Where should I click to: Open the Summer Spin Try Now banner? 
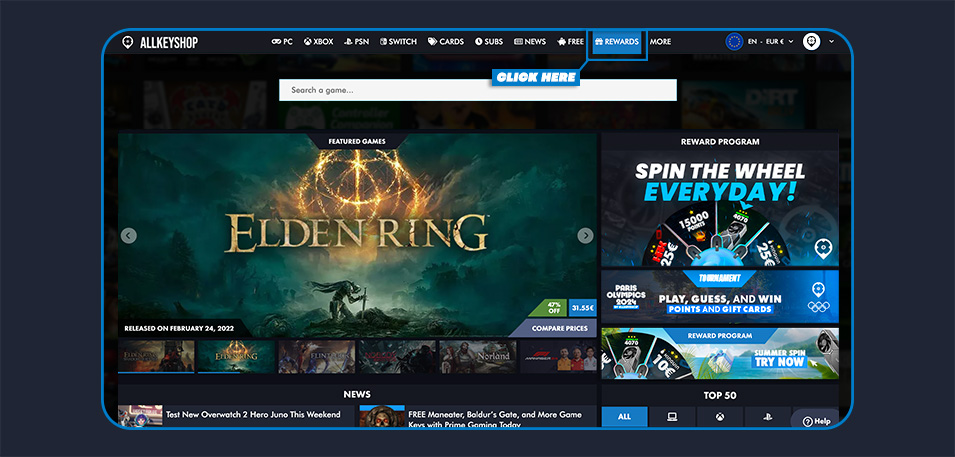click(x=719, y=353)
